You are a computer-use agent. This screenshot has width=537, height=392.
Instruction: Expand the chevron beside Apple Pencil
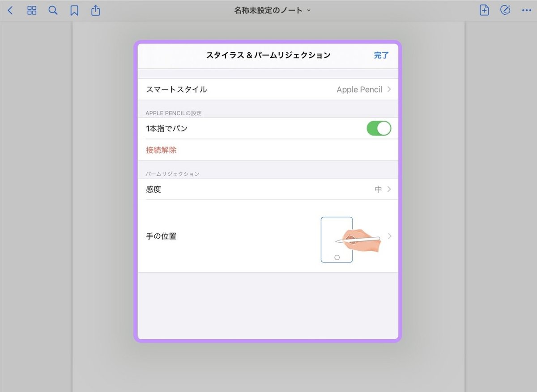click(x=389, y=89)
